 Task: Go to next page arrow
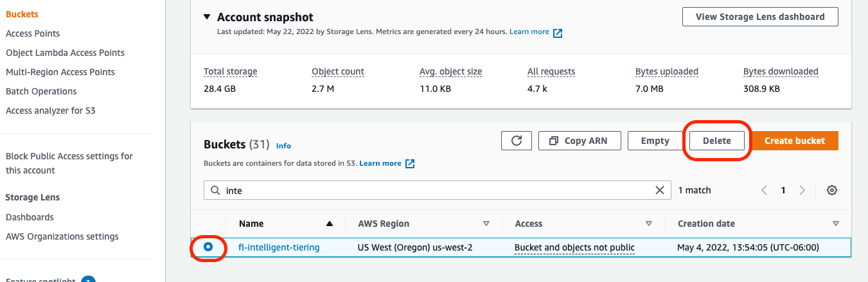802,190
